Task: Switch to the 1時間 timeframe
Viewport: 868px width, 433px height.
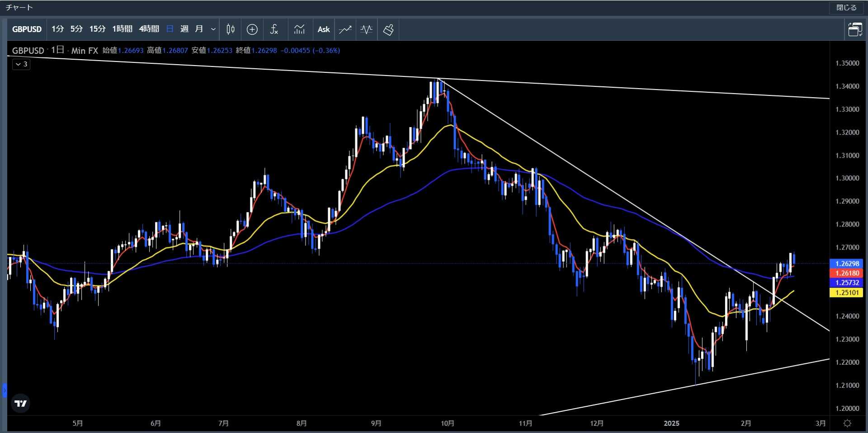Action: (x=122, y=29)
